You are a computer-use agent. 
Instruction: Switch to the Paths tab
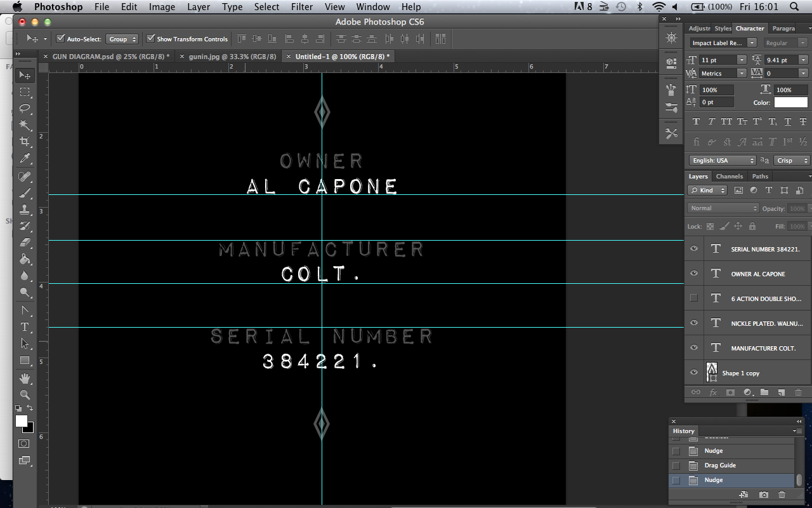pos(759,177)
